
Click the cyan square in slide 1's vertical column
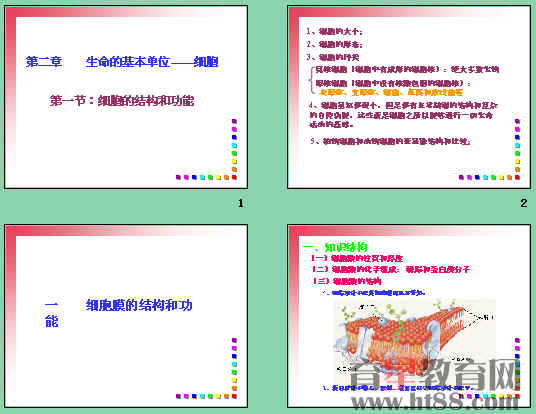(234, 145)
